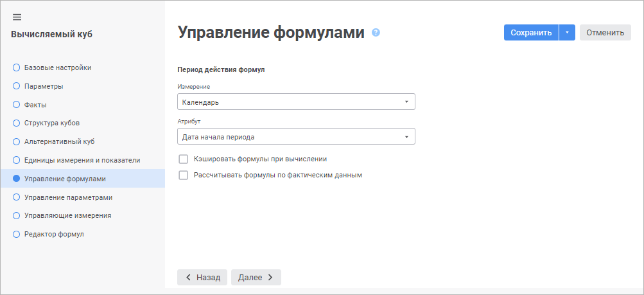Click the Отменить button
644x295 pixels.
coord(605,33)
